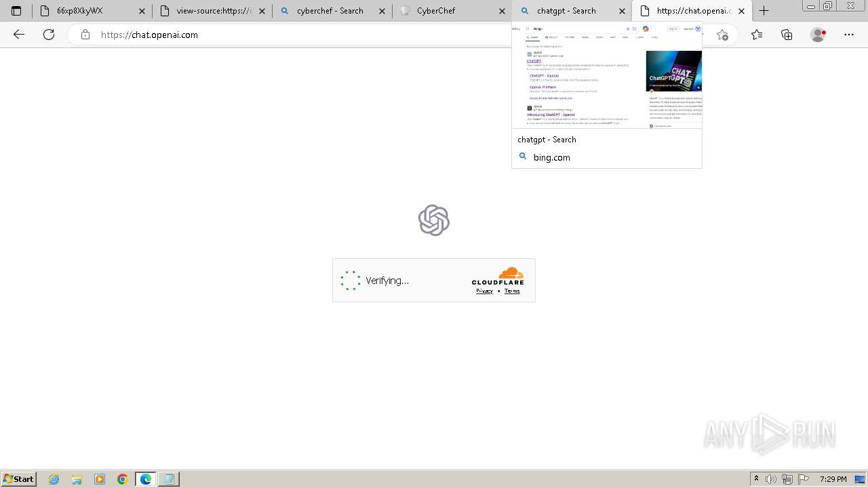
Task: Switch to the cyberchef - Search tab
Action: (332, 11)
